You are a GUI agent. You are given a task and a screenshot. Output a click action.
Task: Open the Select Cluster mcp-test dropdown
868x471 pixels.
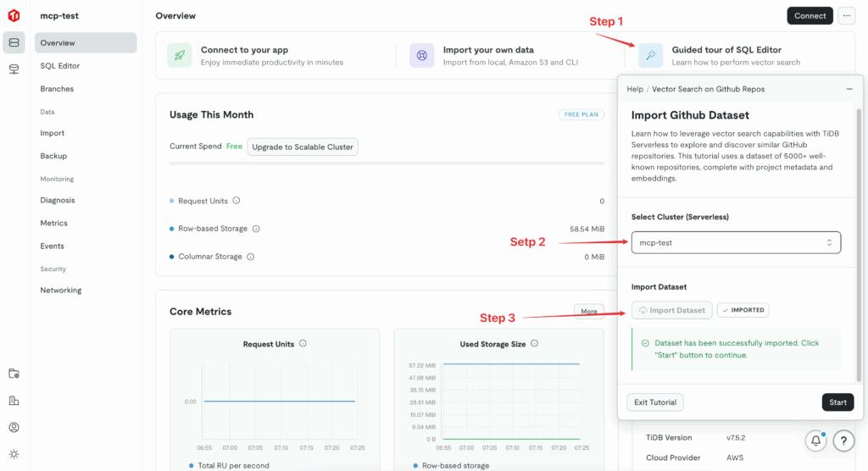tap(736, 242)
